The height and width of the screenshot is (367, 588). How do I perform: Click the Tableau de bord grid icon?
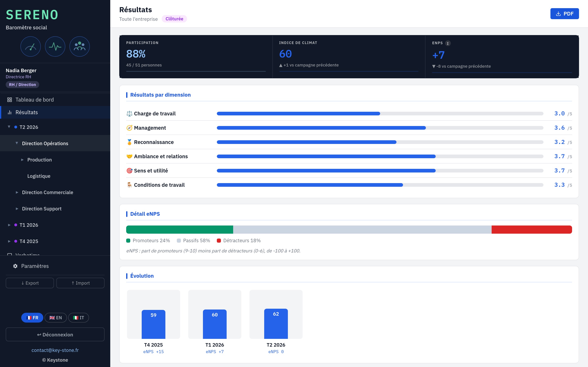(x=9, y=100)
